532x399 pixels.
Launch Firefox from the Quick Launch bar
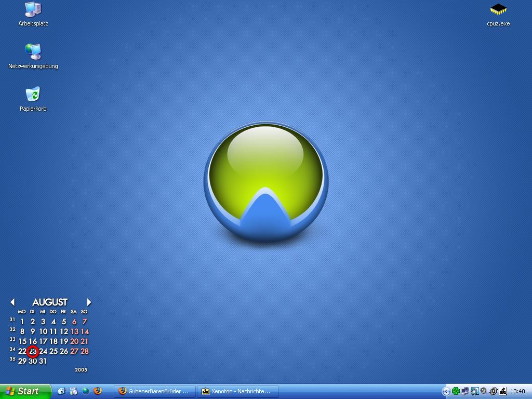tap(98, 391)
